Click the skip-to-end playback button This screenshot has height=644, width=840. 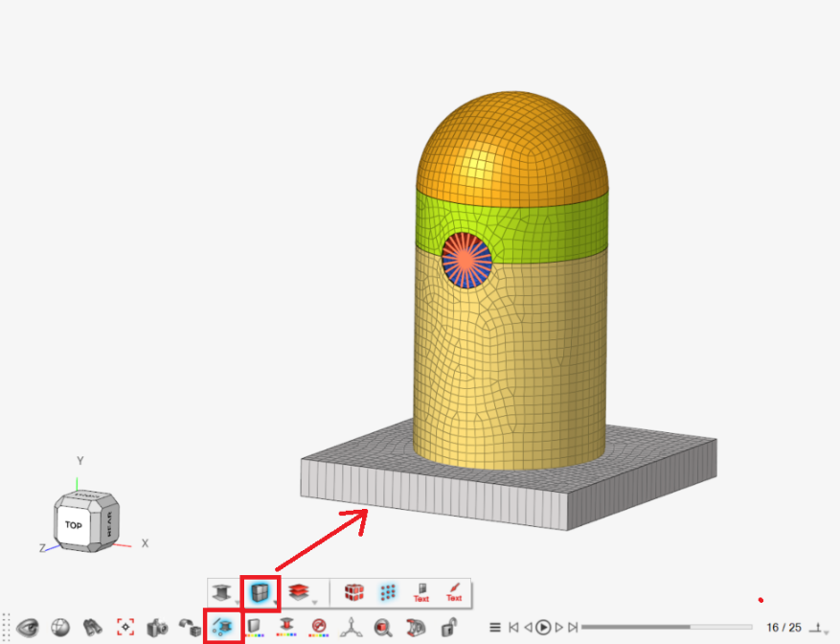click(575, 627)
